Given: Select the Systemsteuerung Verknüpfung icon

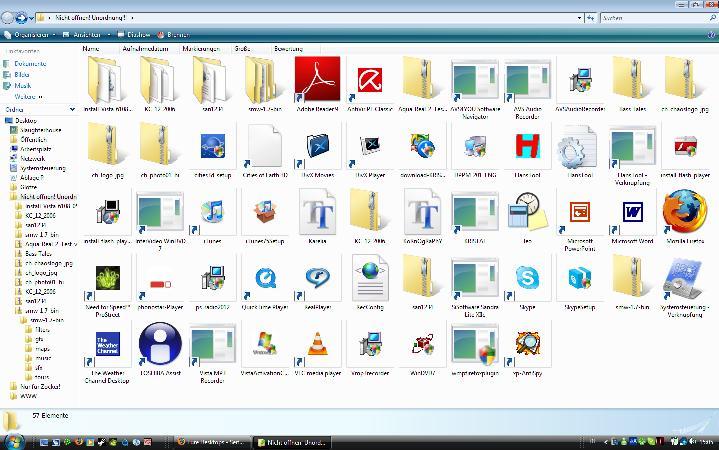Looking at the screenshot, I should tap(684, 278).
